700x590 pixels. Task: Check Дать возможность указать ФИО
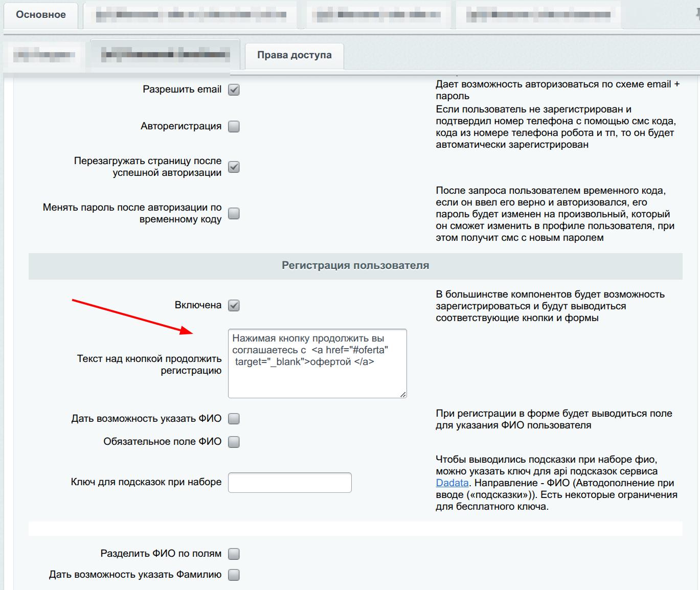click(x=234, y=419)
